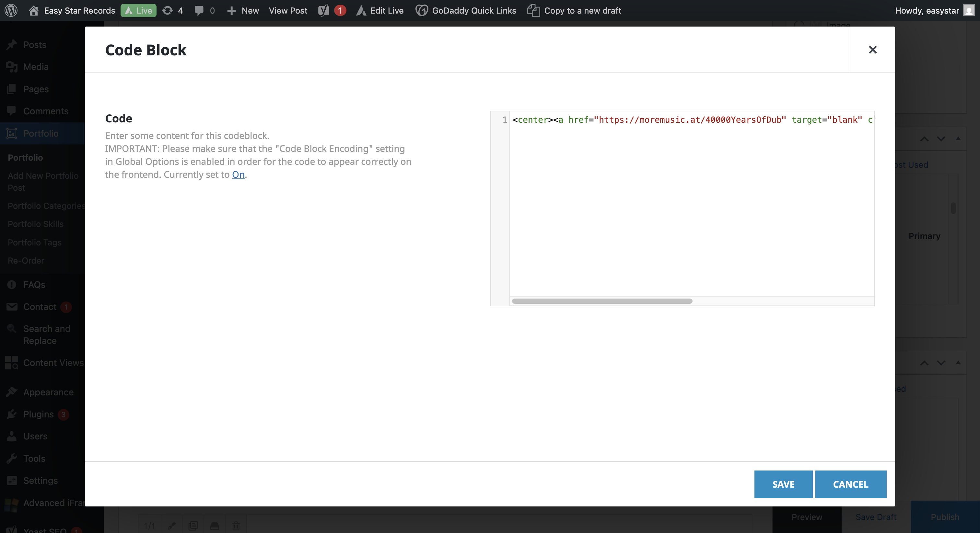Click the Yoast SEO icon in admin bar
This screenshot has height=533, width=980.
click(324, 10)
